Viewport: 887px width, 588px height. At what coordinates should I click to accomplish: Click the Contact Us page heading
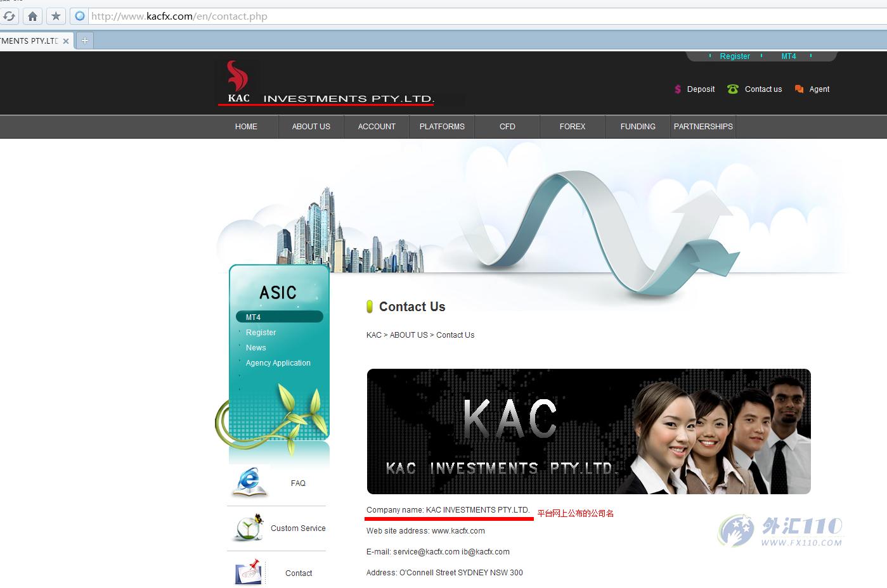[412, 307]
